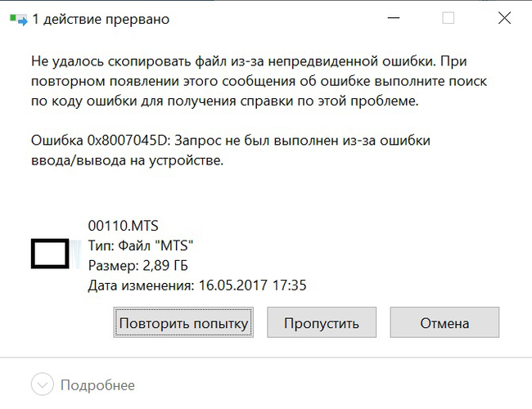The image size is (532, 409).
Task: Click the Размер: 2,89 ГБ line
Action: coord(138,266)
